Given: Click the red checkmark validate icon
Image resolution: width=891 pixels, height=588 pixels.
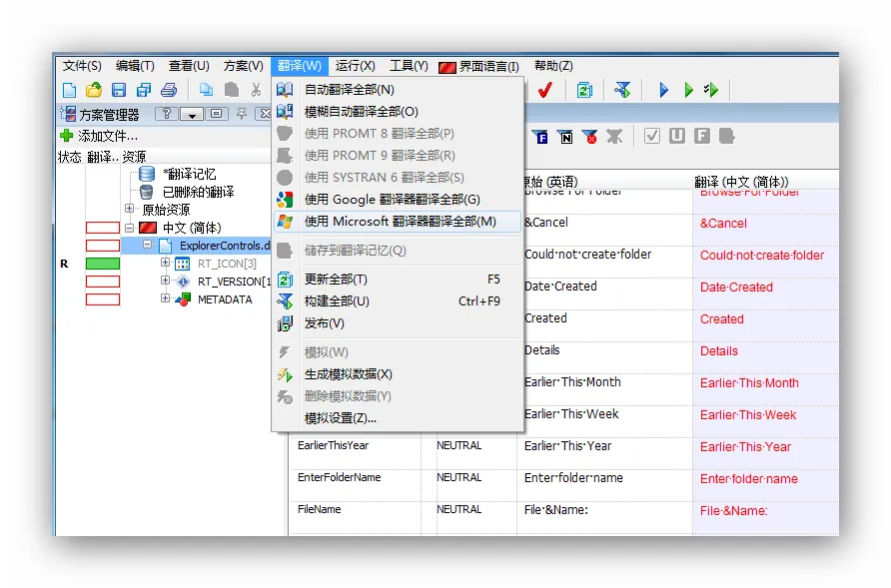Looking at the screenshot, I should [x=545, y=90].
